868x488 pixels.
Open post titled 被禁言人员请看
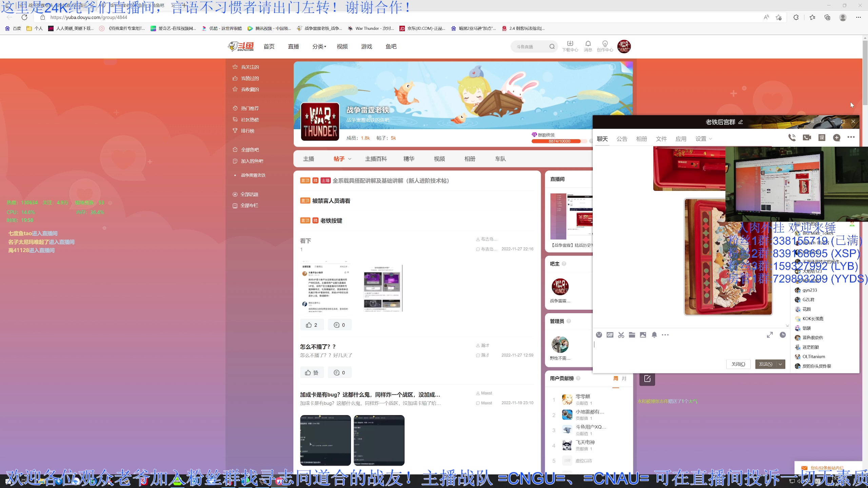[331, 201]
